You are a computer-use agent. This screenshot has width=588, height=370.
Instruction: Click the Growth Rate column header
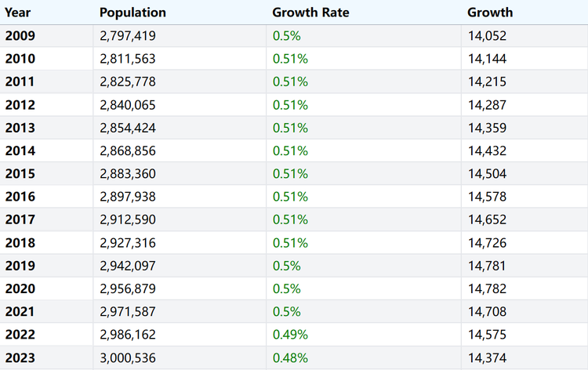point(310,13)
